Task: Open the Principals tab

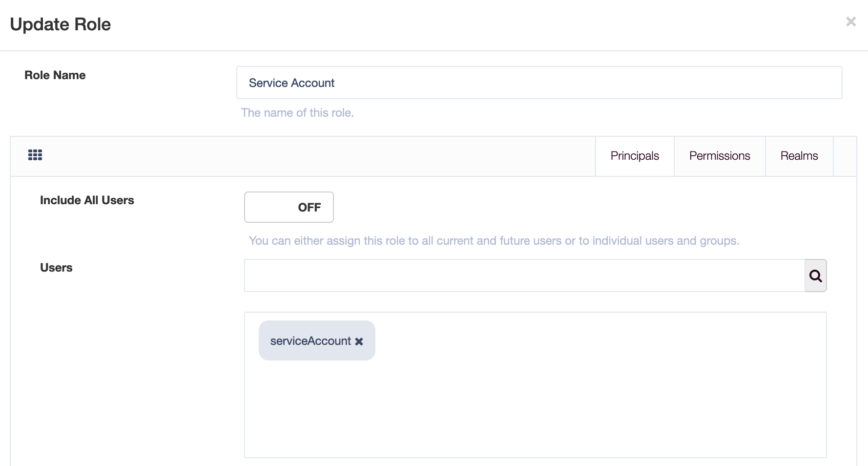Action: pyautogui.click(x=634, y=156)
